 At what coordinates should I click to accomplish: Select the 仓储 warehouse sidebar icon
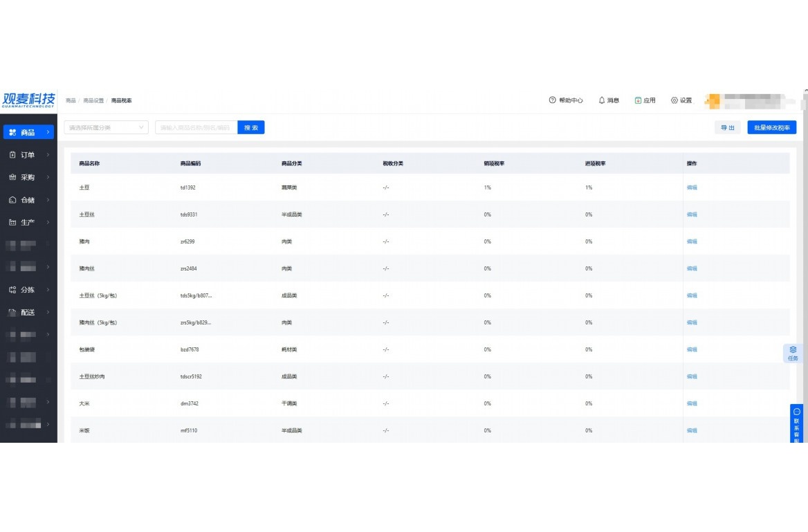pos(12,200)
